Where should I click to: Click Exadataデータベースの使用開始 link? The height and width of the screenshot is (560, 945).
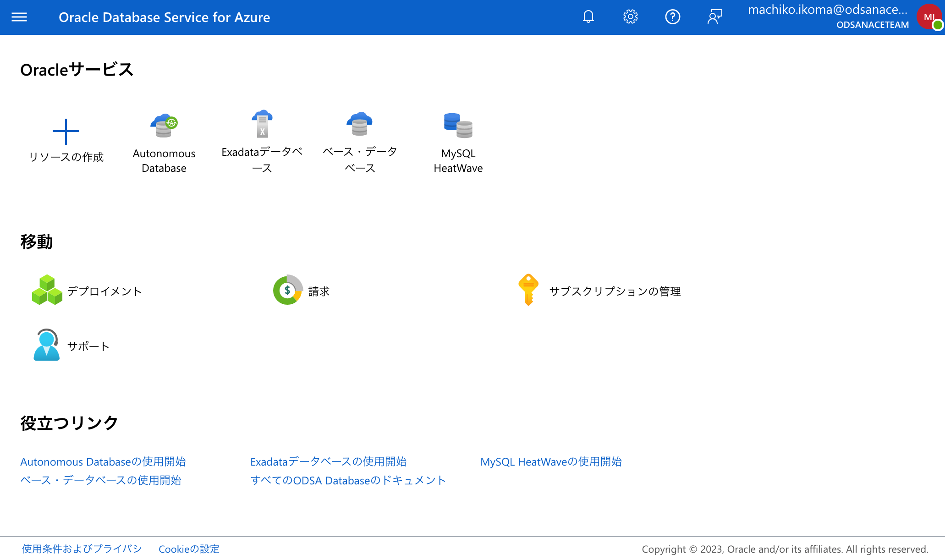point(328,461)
